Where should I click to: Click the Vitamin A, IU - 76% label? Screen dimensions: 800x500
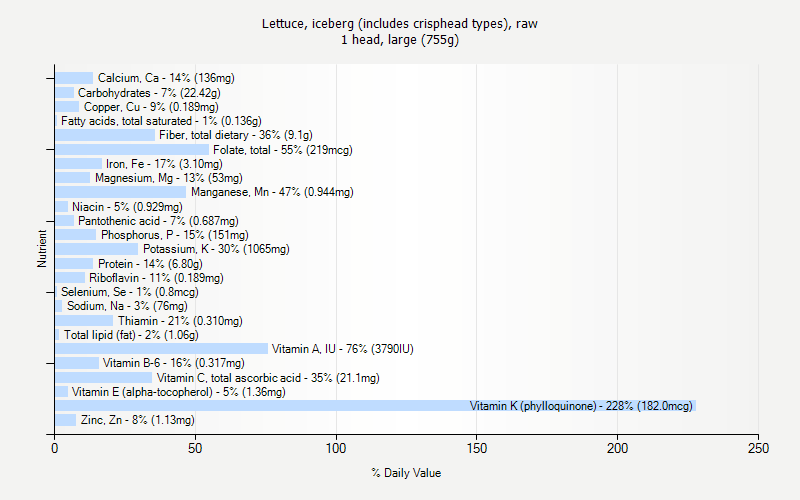(x=342, y=349)
